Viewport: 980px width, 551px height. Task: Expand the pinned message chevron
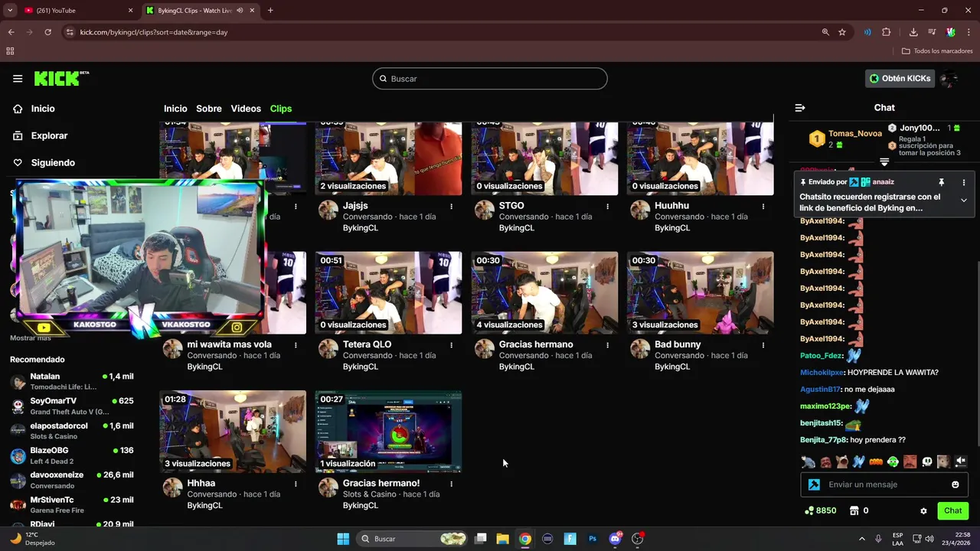[964, 201]
